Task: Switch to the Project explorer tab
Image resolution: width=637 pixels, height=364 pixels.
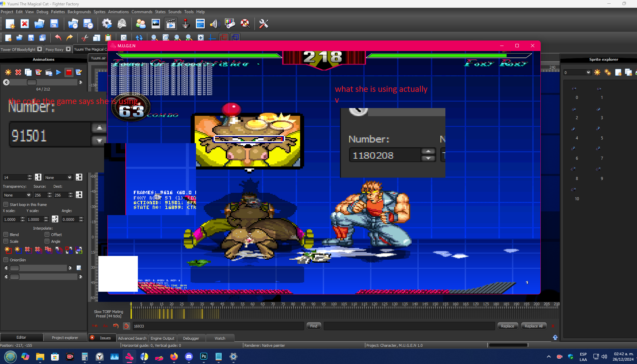Action: [x=65, y=337]
